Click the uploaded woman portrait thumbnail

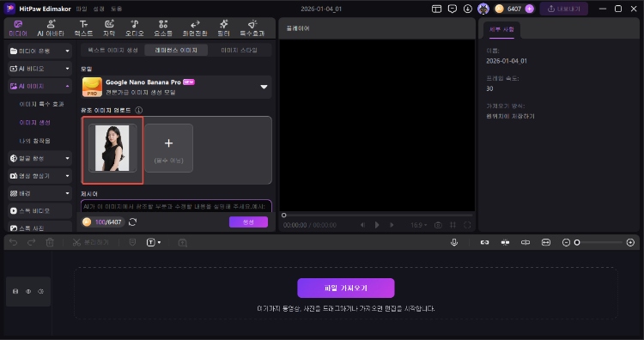(x=112, y=148)
